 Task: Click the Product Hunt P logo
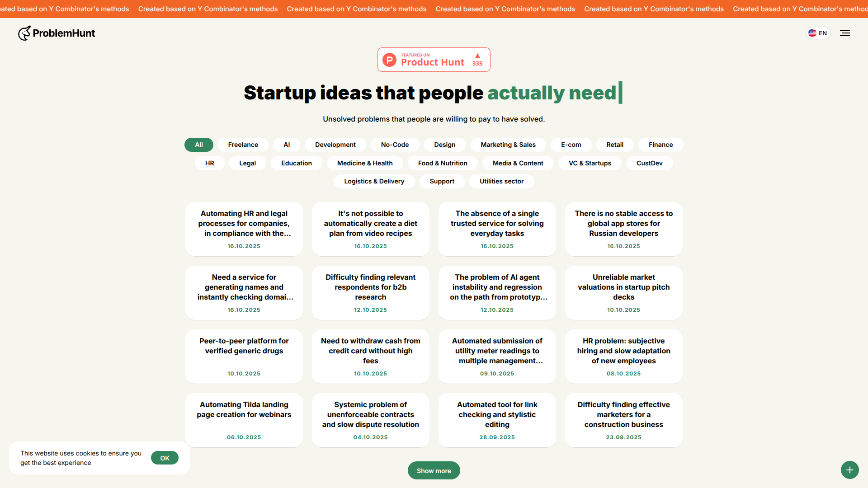[x=389, y=60]
